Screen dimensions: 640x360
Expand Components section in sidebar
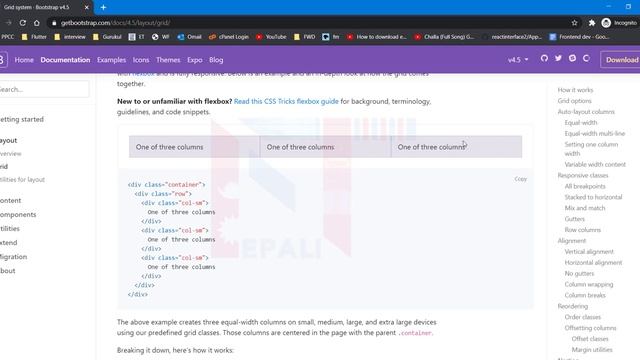18,214
